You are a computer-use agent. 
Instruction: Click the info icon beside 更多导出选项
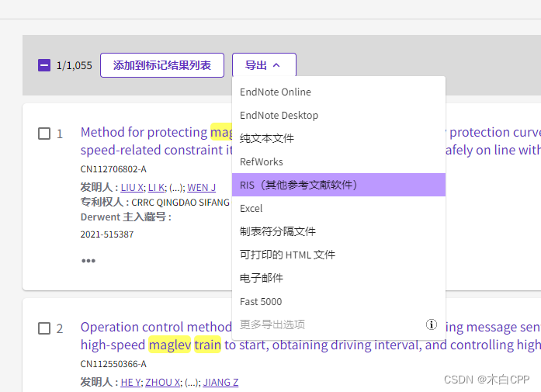[x=431, y=324]
